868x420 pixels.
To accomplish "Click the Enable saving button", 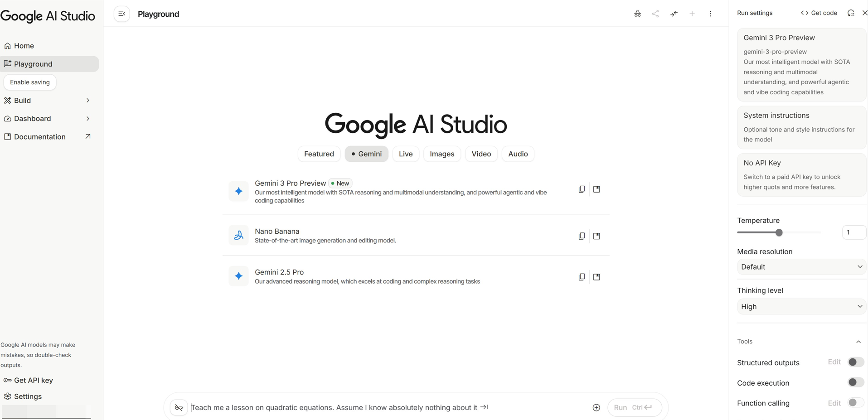I will [x=29, y=82].
